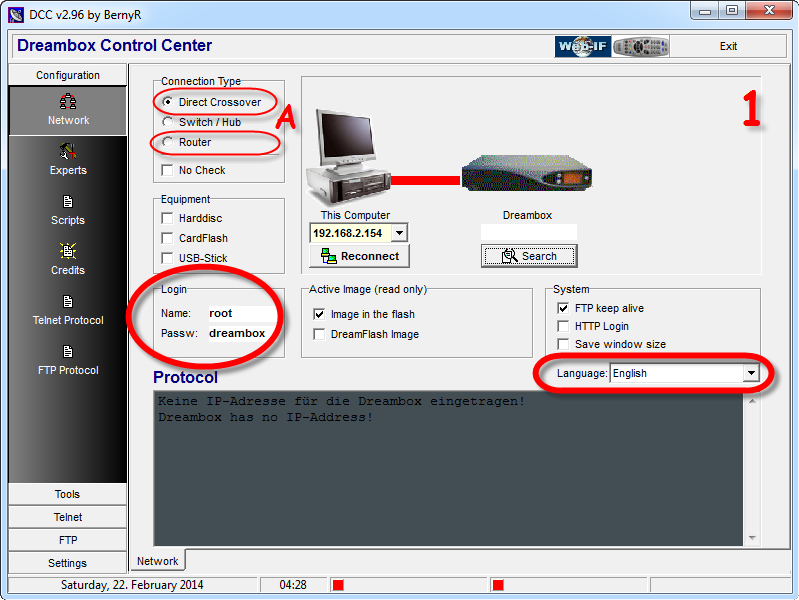Switch to the Network bottom tab
Viewport: 799px width, 600px height.
pos(157,561)
